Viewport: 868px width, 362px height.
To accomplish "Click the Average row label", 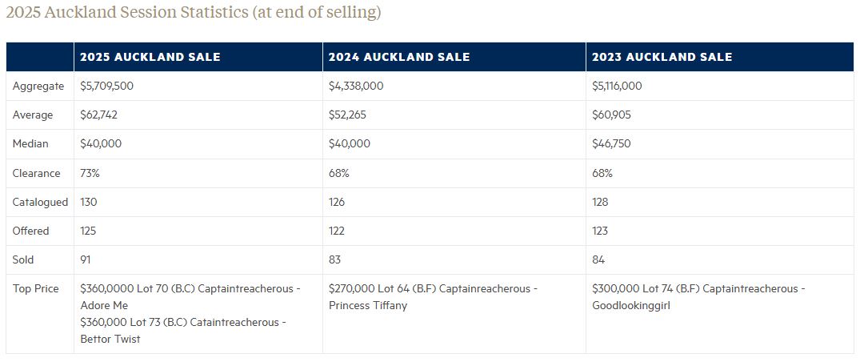I will pos(33,115).
